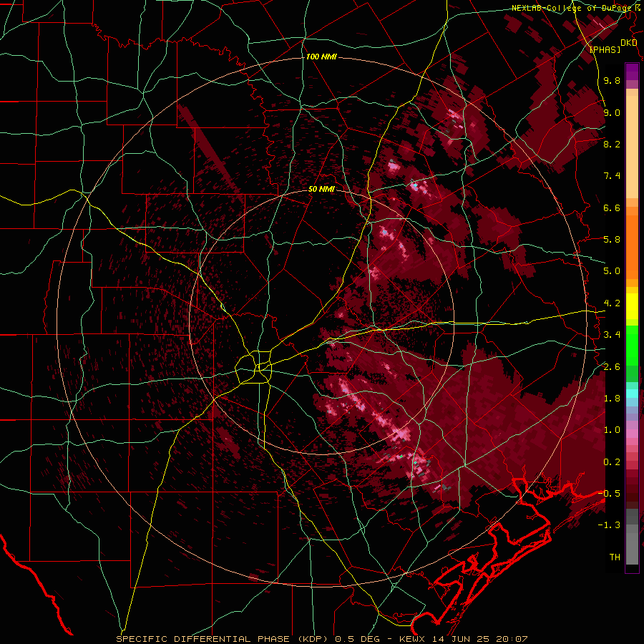Click the 50 NMI range ring label
Image resolution: width=644 pixels, height=644 pixels.
pos(321,190)
